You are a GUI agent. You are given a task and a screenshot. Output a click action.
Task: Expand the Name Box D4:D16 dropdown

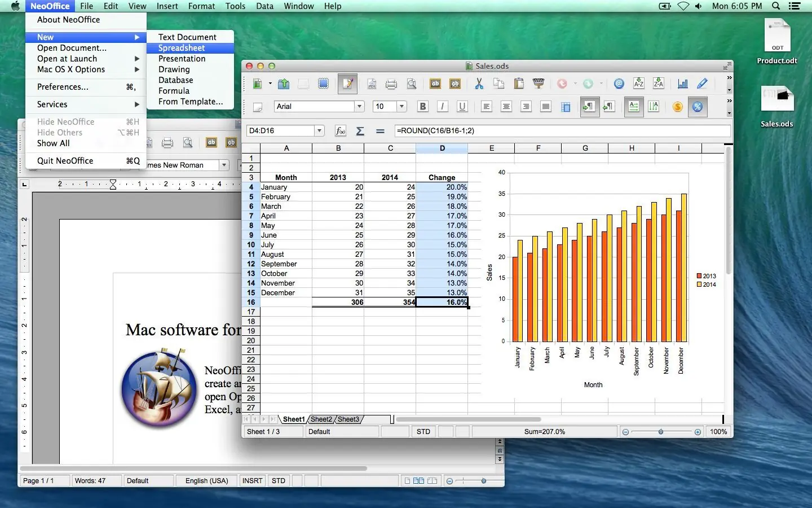[320, 131]
